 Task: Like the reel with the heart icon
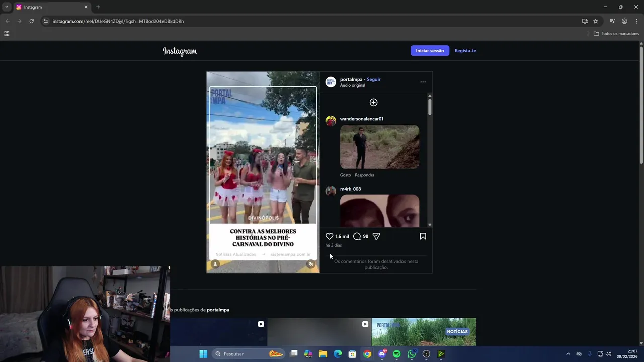click(x=329, y=236)
